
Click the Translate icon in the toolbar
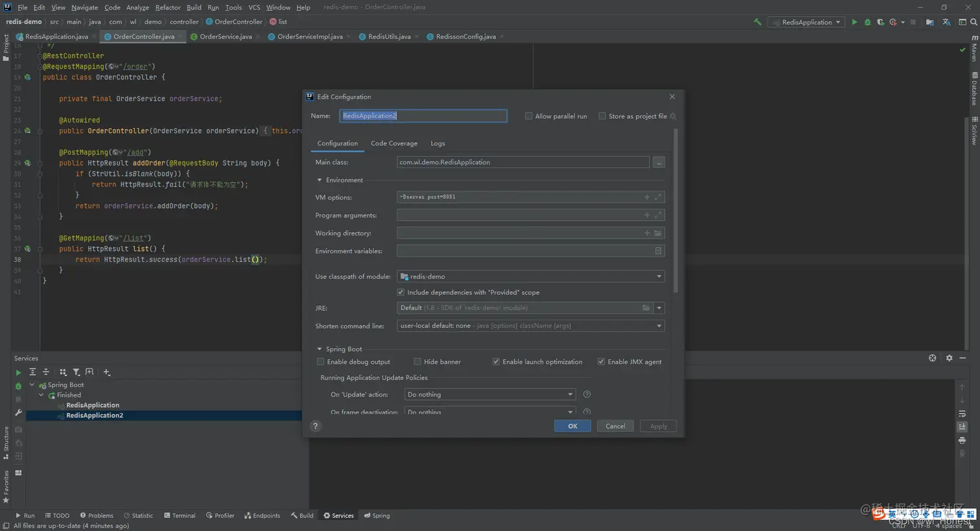pos(946,22)
